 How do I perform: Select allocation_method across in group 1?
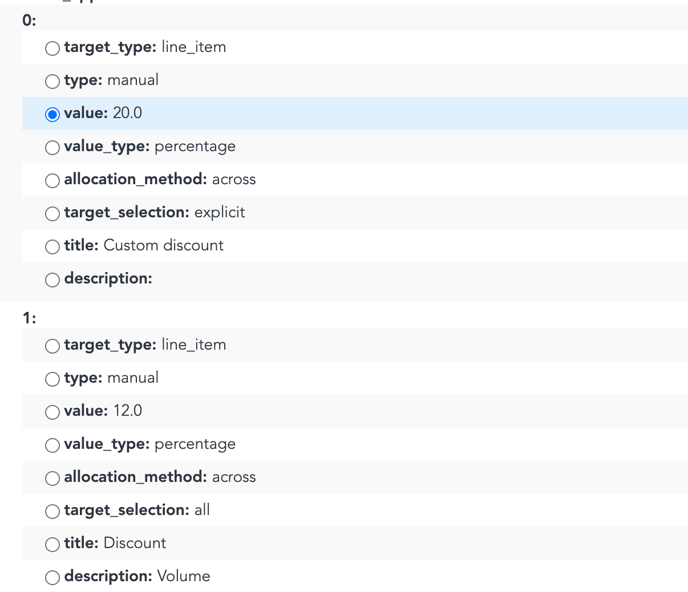pyautogui.click(x=52, y=478)
